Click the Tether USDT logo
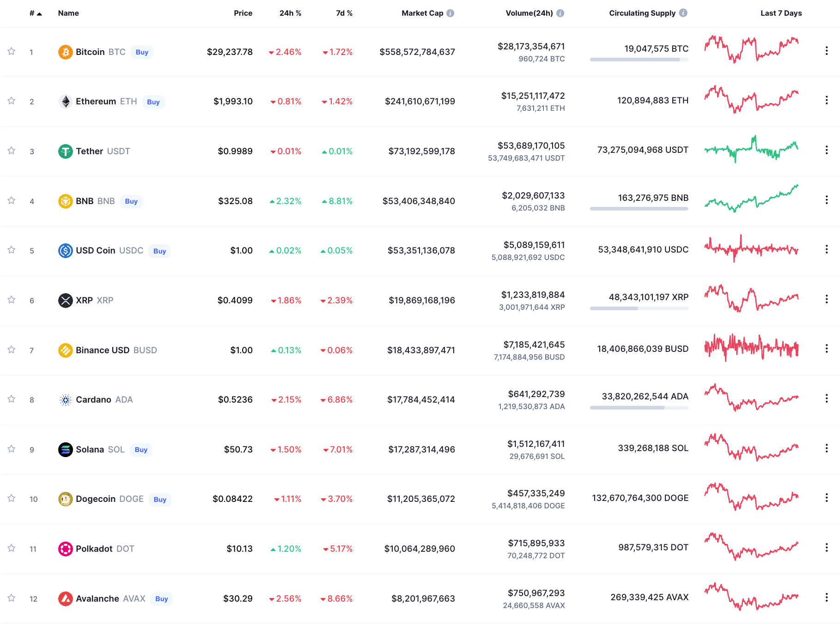The image size is (840, 627). 66,151
